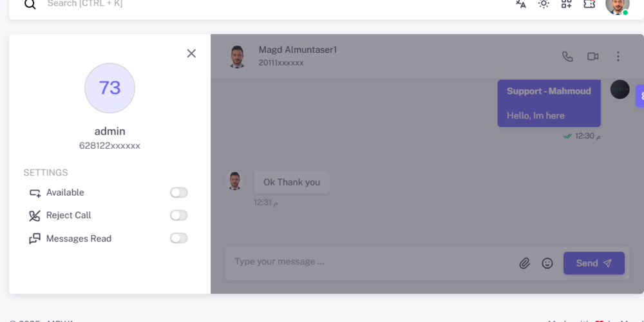
Task: Start a video call from chat header
Action: (x=592, y=56)
